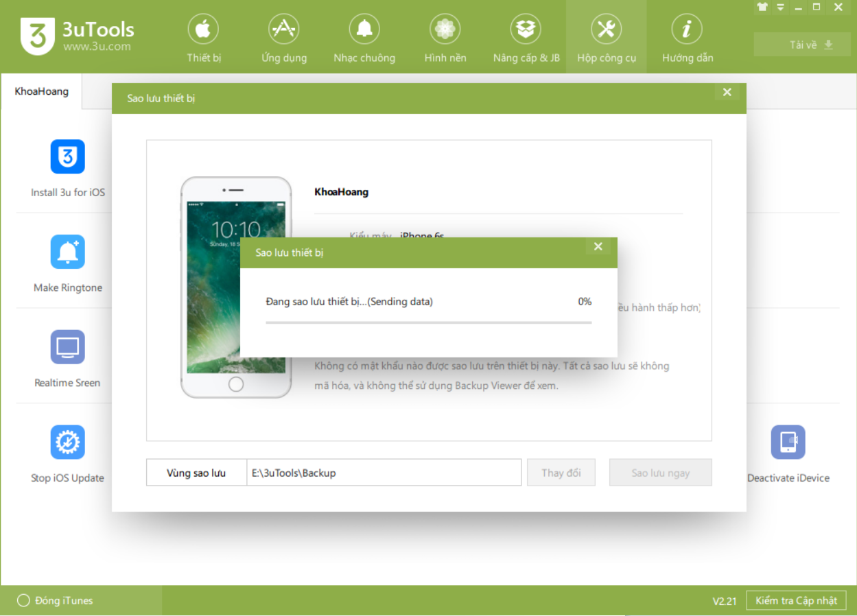Viewport: 857px width, 616px height.
Task: Toggle the Đóng iTunes radio option
Action: pos(24,601)
